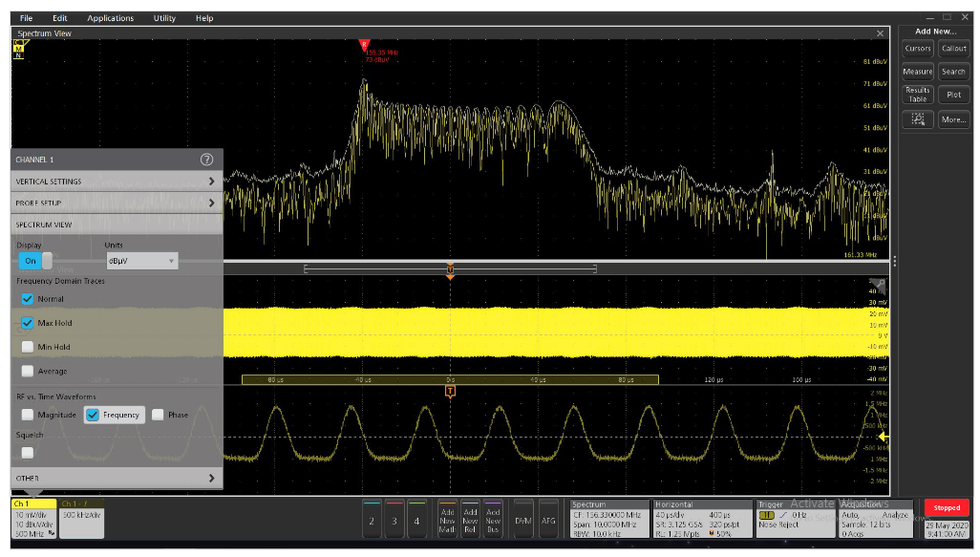Screen dimensions: 980x557
Task: Click the red Stopped acquisition button
Action: [x=948, y=507]
